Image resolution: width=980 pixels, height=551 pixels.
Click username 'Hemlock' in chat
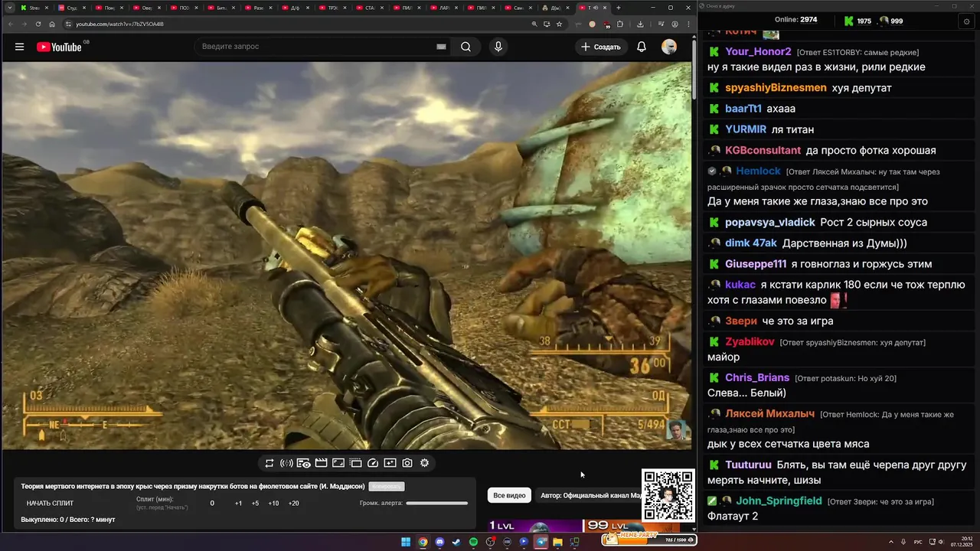tap(758, 171)
